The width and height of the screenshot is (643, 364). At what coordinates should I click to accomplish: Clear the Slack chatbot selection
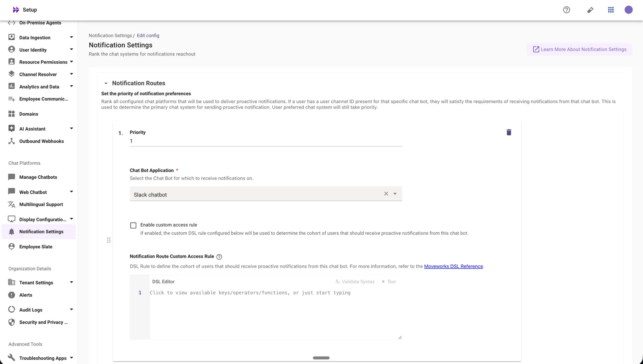pyautogui.click(x=386, y=194)
